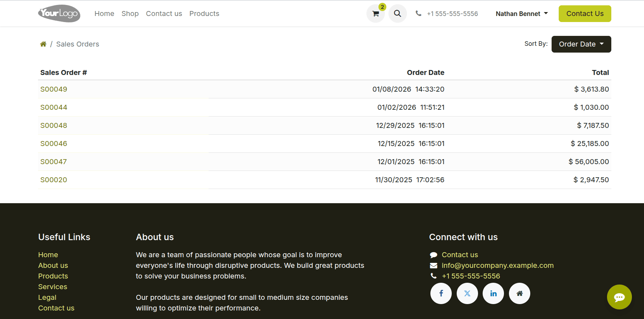Click the info@yourcompany.example.com email link
The image size is (644, 319).
point(497,265)
